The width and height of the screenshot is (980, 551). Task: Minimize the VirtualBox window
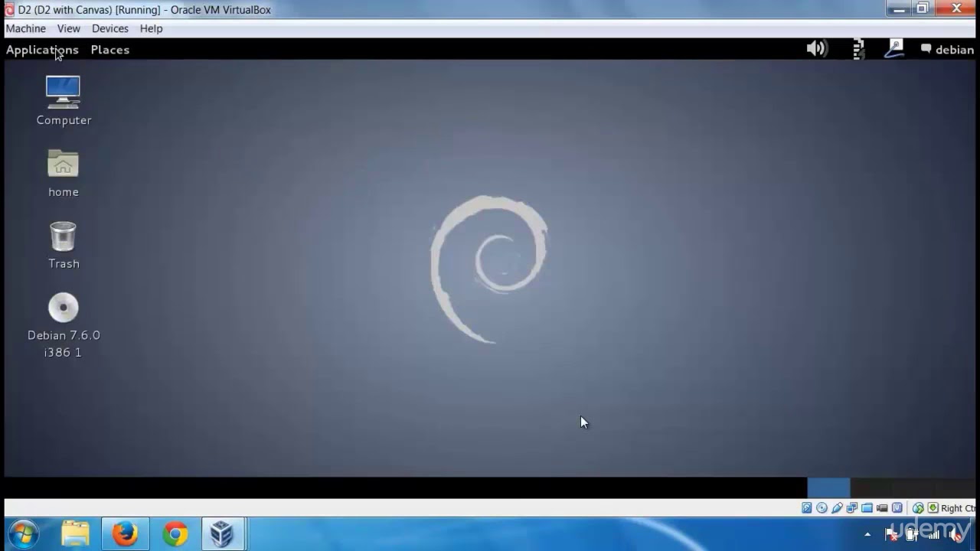900,9
